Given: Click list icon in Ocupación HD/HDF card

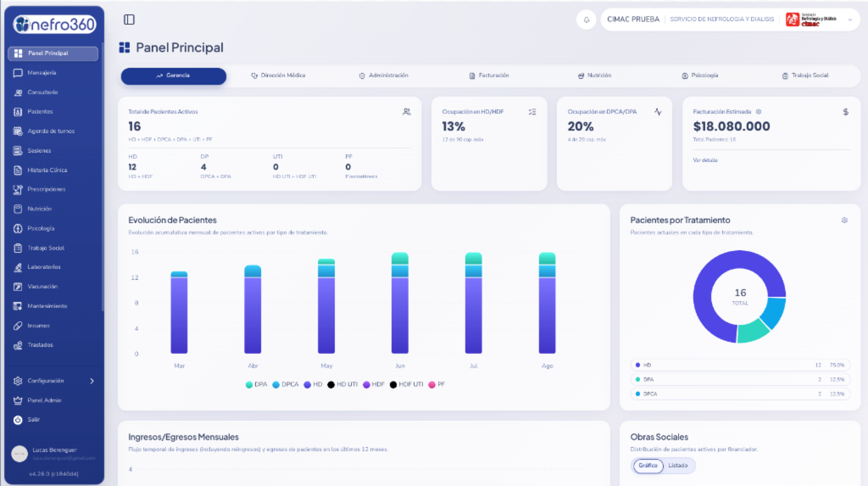Looking at the screenshot, I should (x=532, y=112).
